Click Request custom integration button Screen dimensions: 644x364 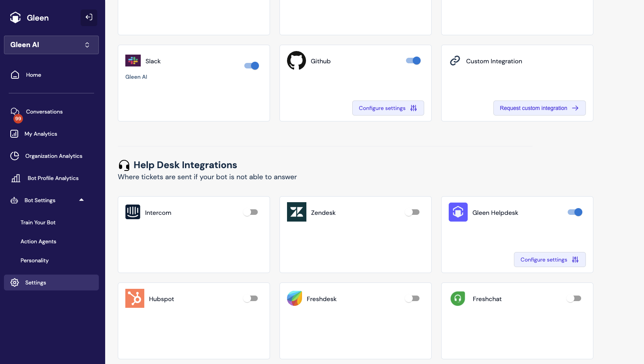click(539, 108)
